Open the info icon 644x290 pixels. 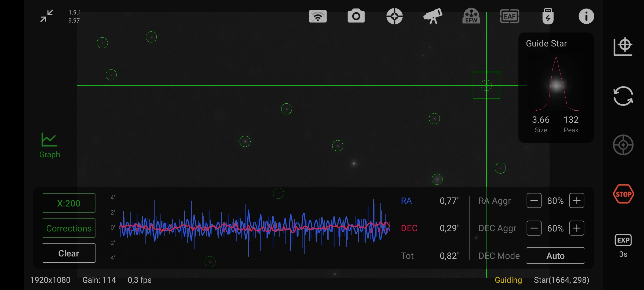tap(586, 16)
